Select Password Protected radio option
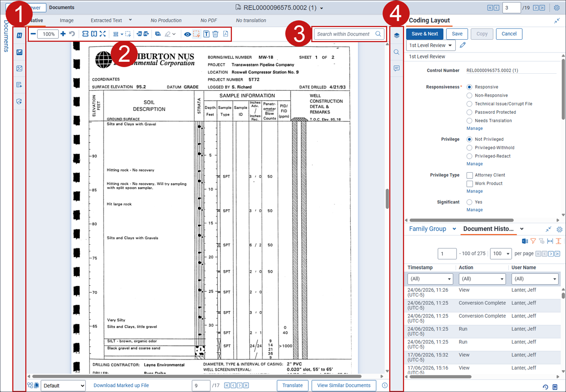 (x=469, y=112)
